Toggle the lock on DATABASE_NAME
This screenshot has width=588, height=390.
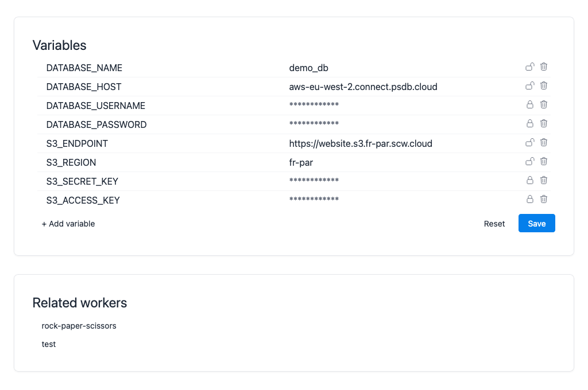click(529, 67)
